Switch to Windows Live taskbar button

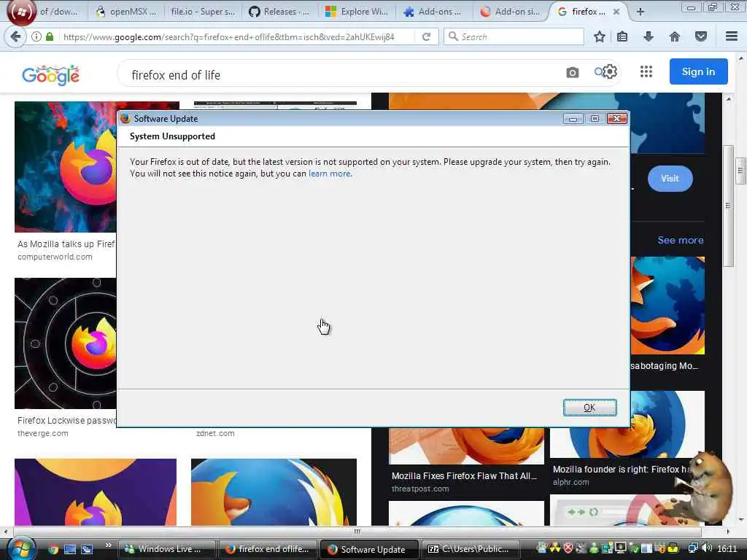coord(166,549)
